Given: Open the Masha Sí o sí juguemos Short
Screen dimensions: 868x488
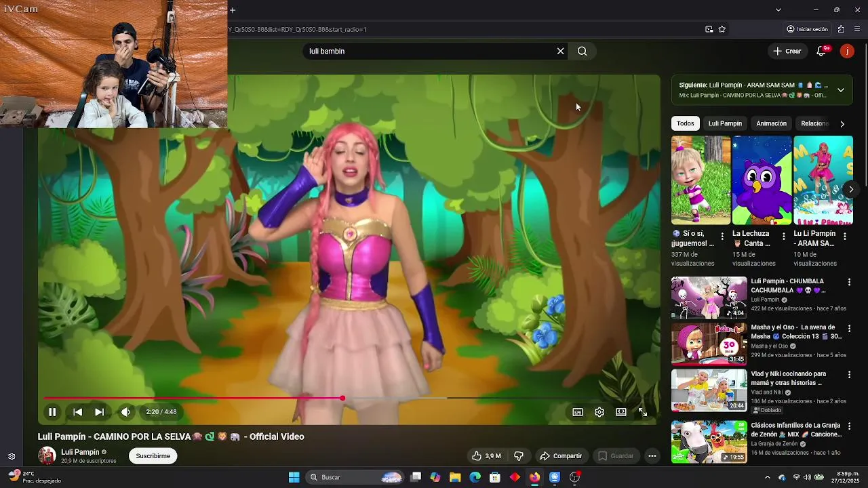Looking at the screenshot, I should 701,180.
